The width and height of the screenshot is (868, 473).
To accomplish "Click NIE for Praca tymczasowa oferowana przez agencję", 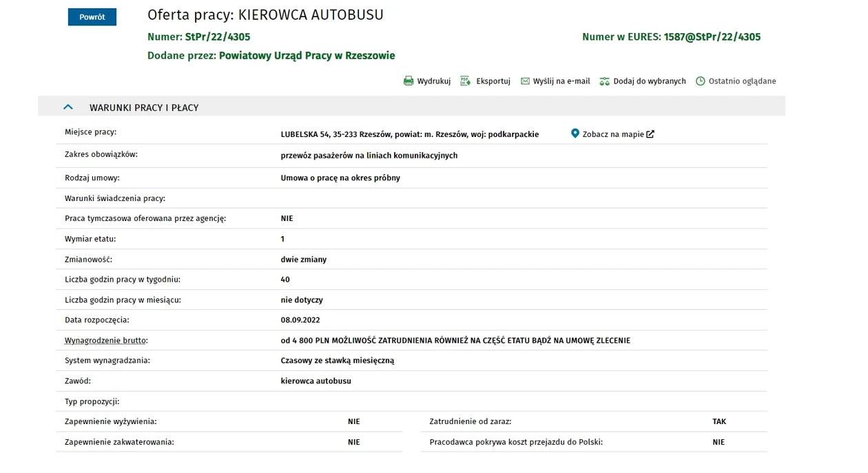I will [x=287, y=218].
